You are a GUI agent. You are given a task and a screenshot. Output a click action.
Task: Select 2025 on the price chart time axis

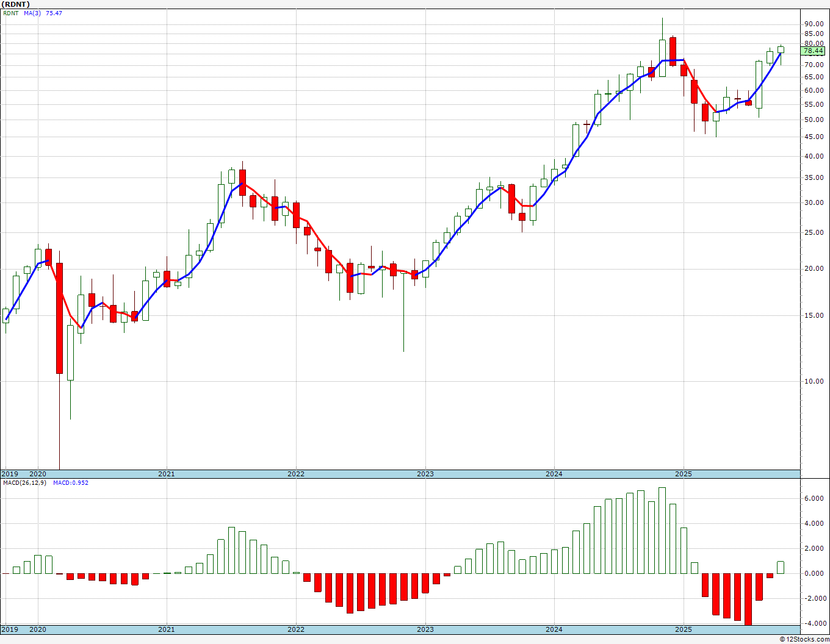point(684,474)
